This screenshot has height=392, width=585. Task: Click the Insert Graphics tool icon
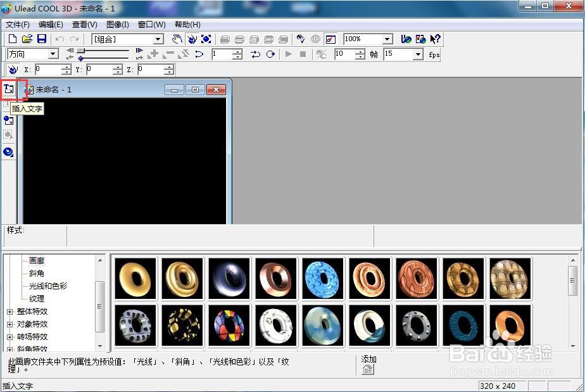coord(9,120)
